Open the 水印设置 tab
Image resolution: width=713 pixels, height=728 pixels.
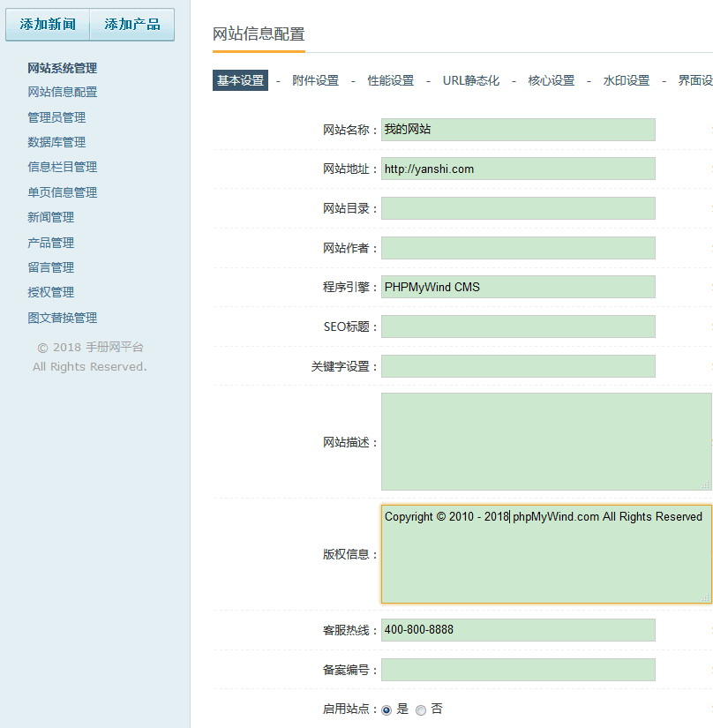pyautogui.click(x=626, y=80)
